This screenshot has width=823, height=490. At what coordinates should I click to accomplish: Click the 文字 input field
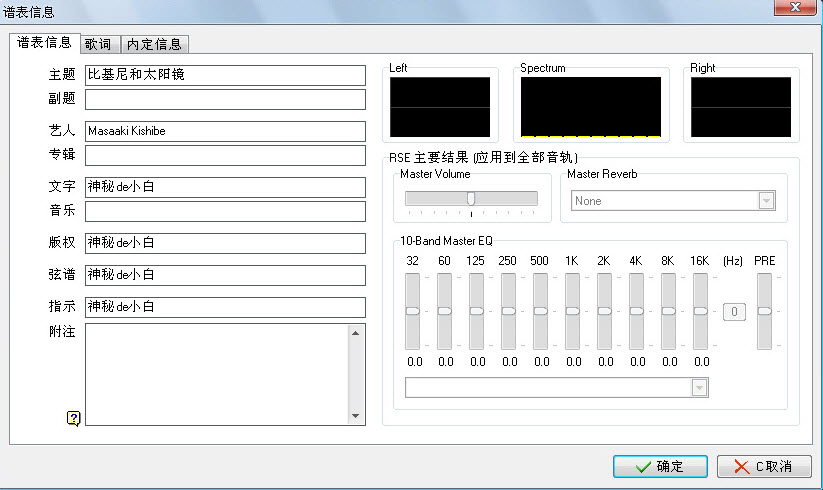pos(225,187)
